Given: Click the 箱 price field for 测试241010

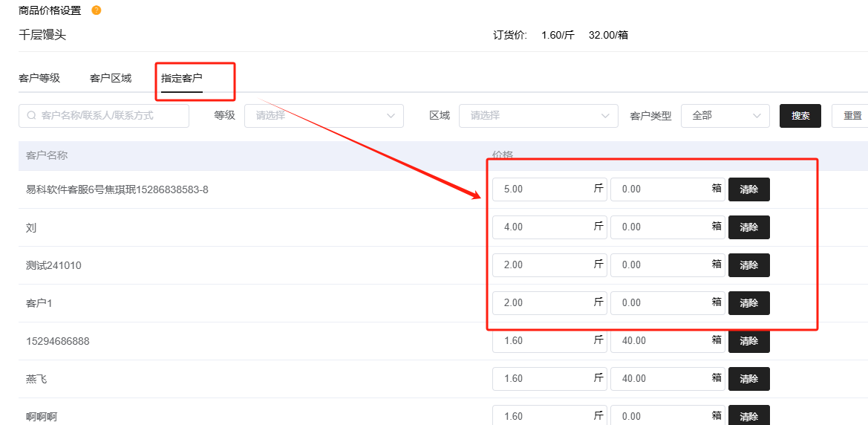Looking at the screenshot, I should click(x=659, y=265).
